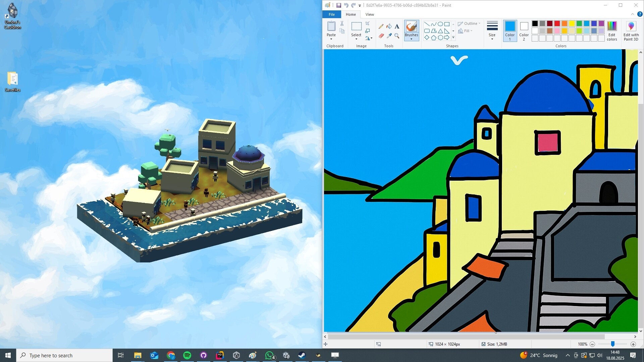Click the Edit colors button
This screenshot has width=644, height=362.
(x=612, y=30)
